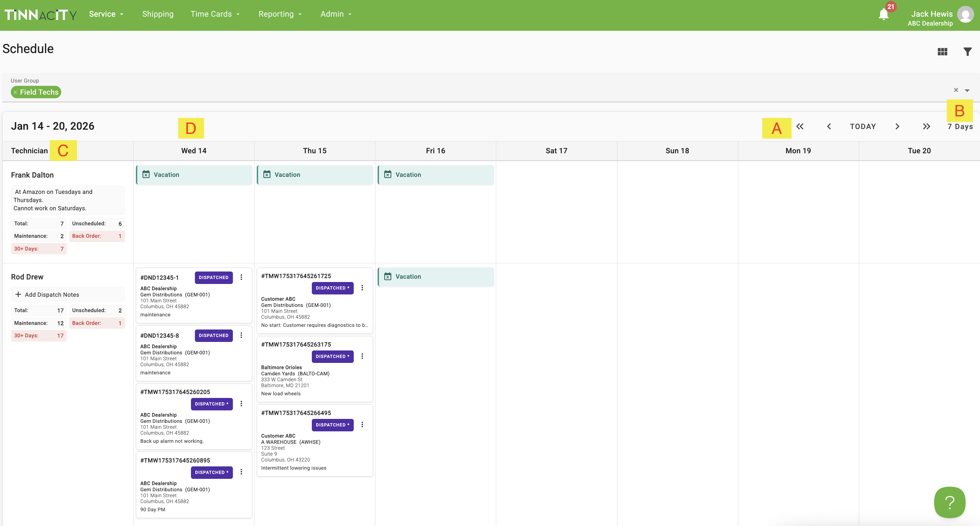This screenshot has height=526, width=980.
Task: Open the Service menu
Action: tap(106, 14)
